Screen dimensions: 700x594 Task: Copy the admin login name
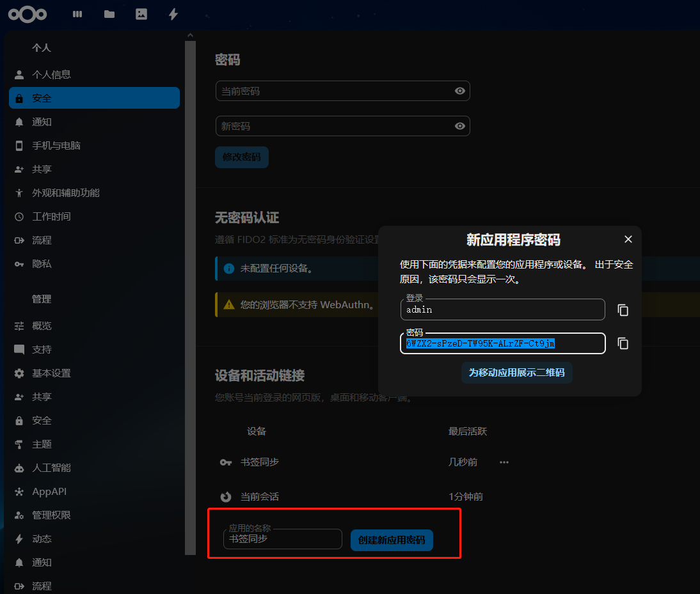point(623,310)
